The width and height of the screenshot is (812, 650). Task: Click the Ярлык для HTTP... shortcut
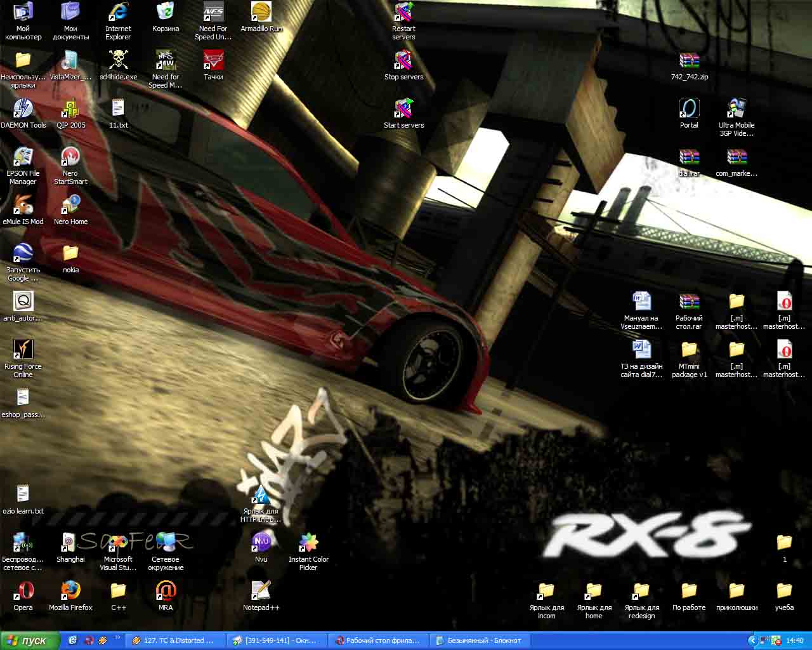click(261, 503)
